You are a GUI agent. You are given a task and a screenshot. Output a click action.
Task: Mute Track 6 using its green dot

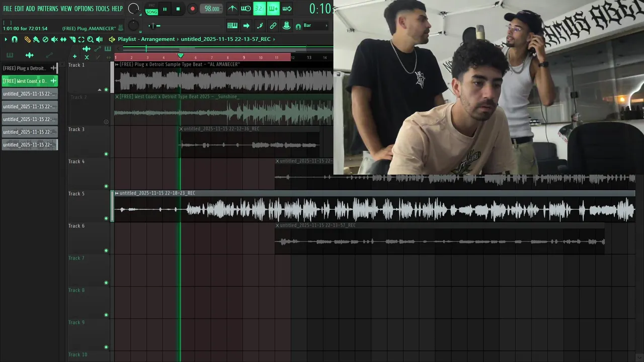[106, 250]
